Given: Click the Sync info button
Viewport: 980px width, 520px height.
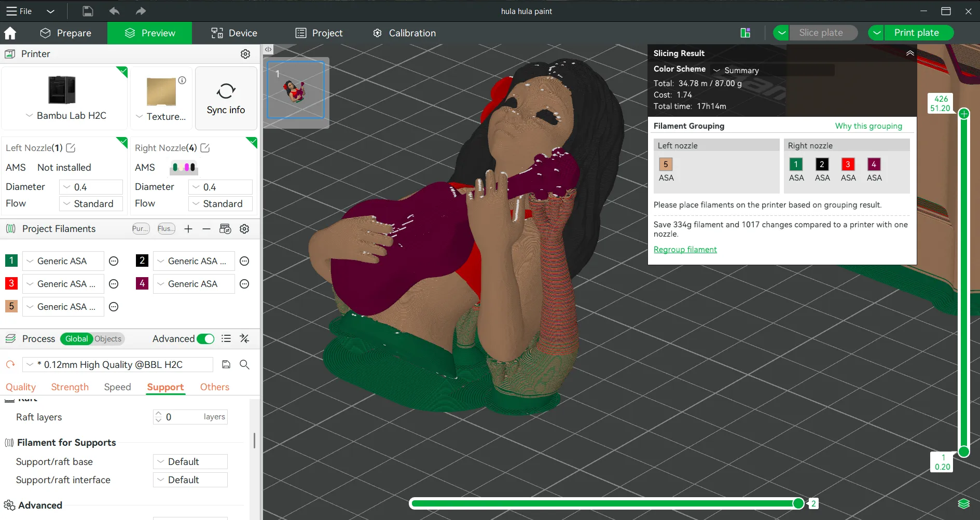Looking at the screenshot, I should click(x=226, y=98).
